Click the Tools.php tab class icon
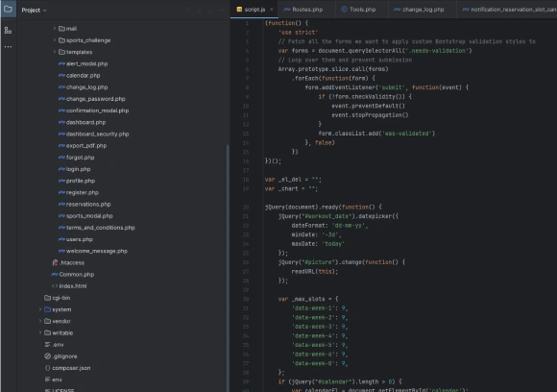 (x=344, y=10)
